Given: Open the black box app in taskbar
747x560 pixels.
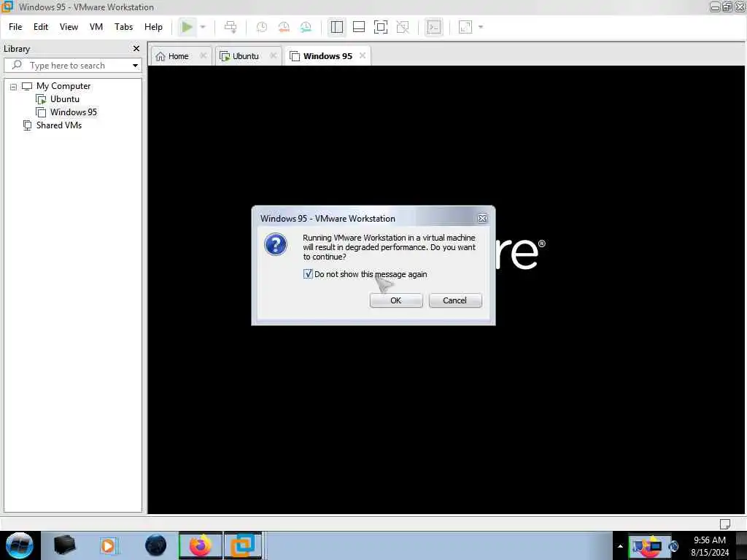Looking at the screenshot, I should 64,545.
